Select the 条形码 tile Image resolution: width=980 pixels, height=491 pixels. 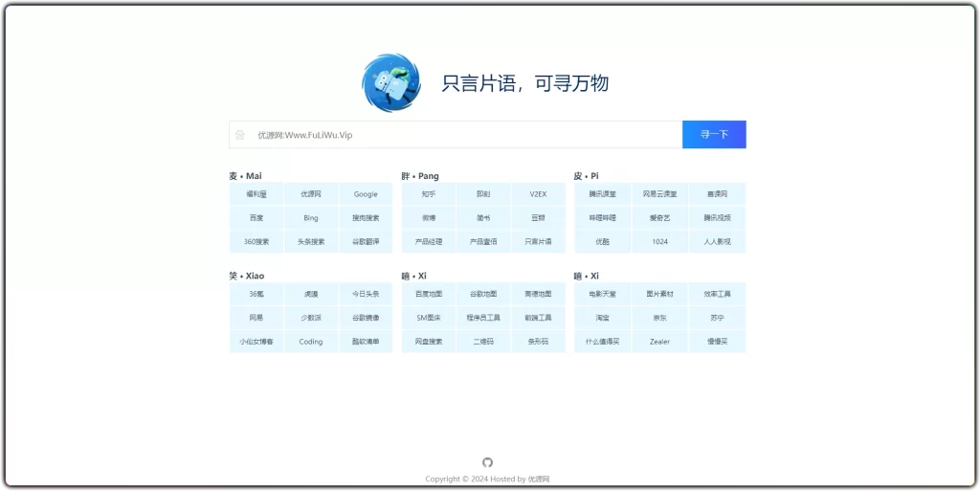[538, 342]
